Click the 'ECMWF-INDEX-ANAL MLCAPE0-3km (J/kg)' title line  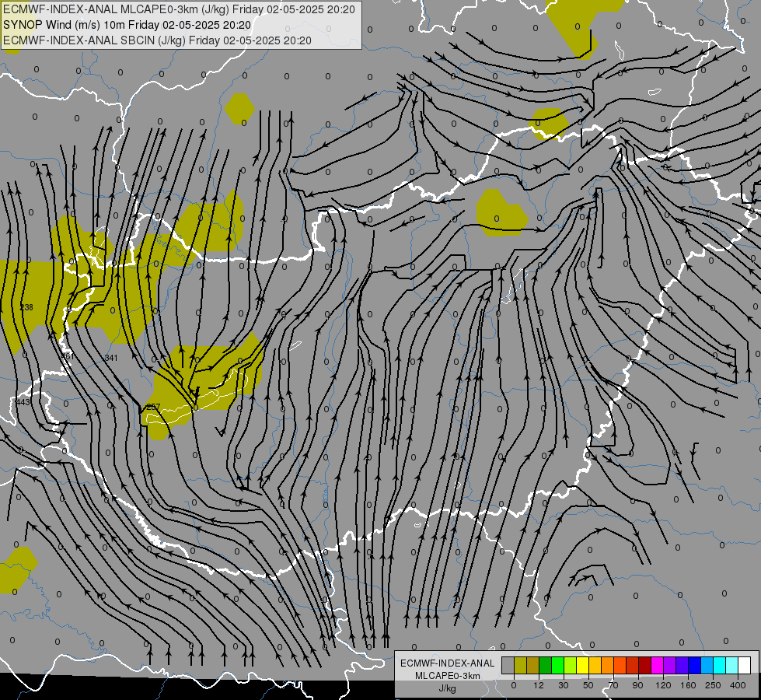click(179, 9)
